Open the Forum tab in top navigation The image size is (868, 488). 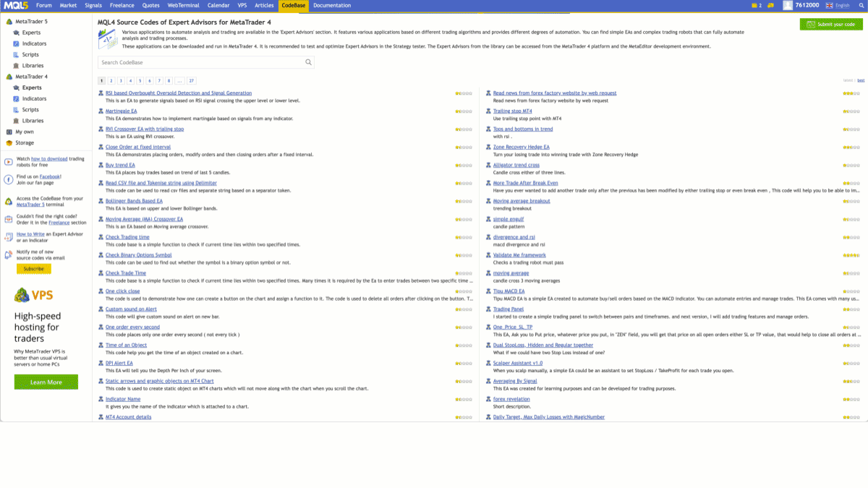tap(44, 5)
